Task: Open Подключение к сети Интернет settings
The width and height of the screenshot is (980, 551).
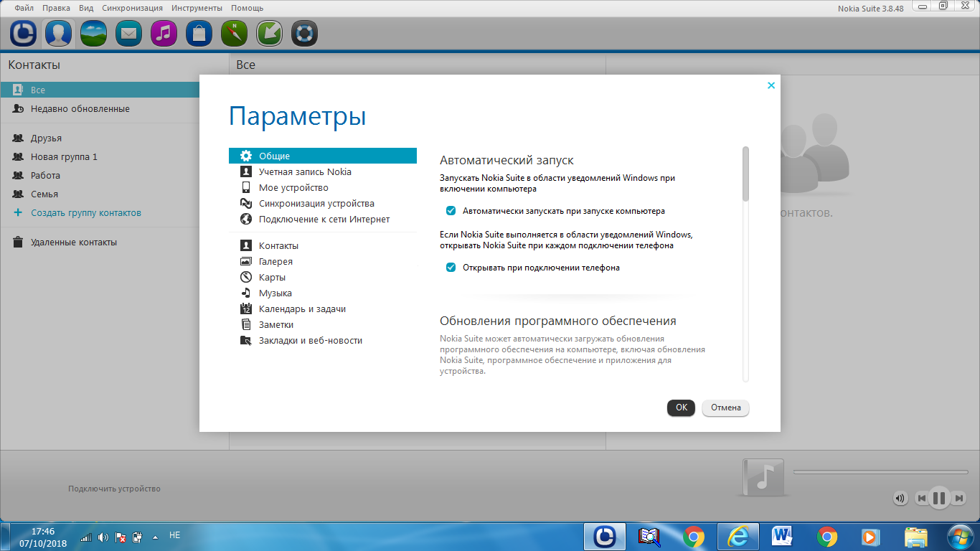Action: pyautogui.click(x=323, y=219)
